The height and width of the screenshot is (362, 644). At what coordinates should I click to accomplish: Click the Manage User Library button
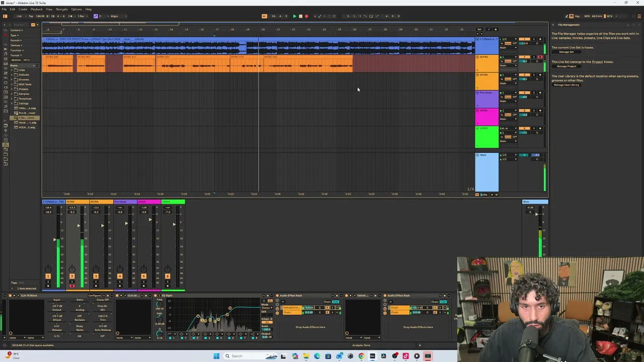(567, 85)
